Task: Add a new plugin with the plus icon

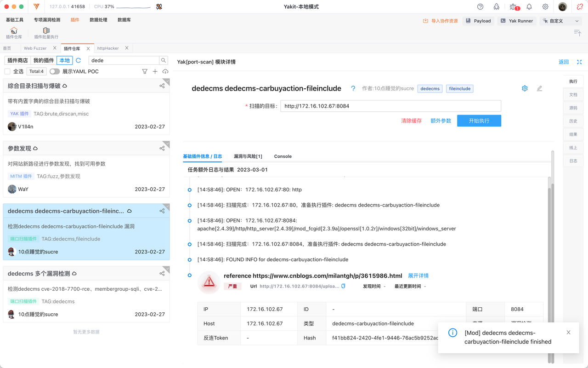Action: [x=155, y=71]
